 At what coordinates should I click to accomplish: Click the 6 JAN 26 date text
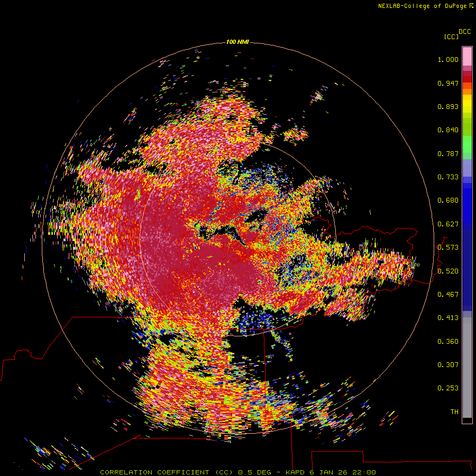coord(329,472)
